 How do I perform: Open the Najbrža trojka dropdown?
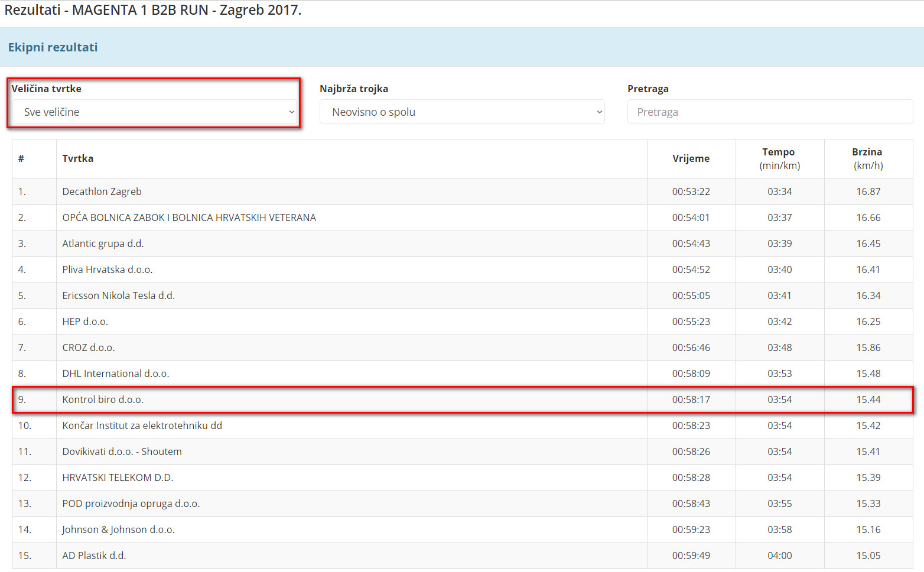462,112
